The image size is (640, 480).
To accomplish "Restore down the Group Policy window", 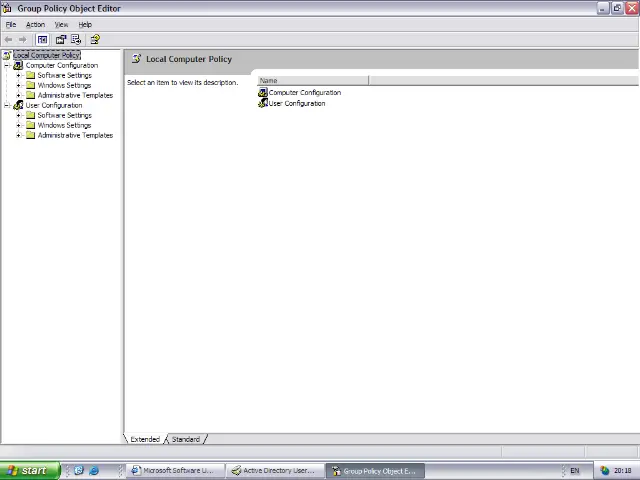I will (617, 8).
